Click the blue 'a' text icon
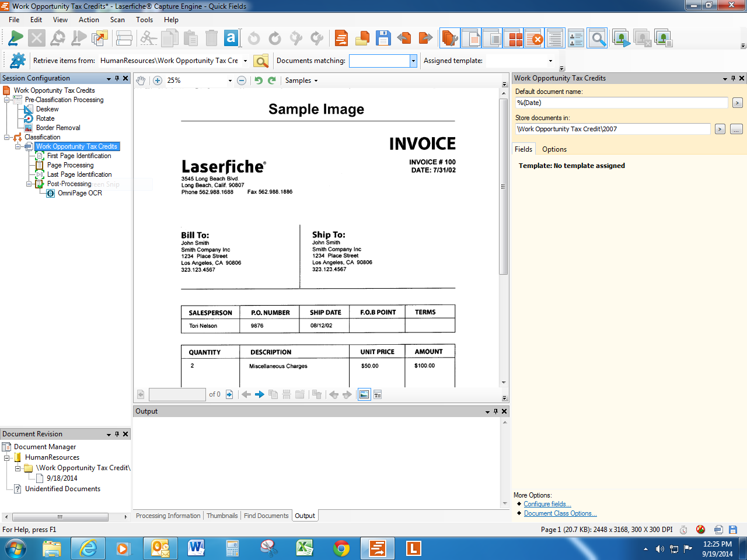Viewport: 747px width, 560px height. (231, 38)
